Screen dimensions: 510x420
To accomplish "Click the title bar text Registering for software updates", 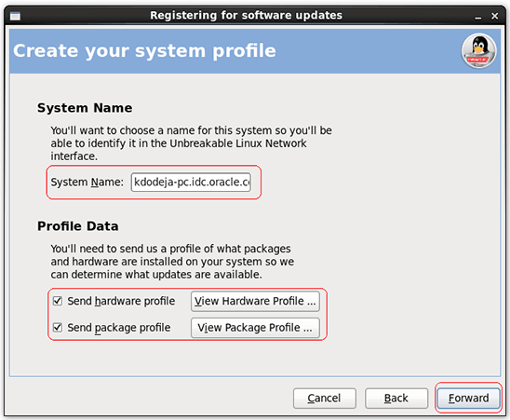I will [x=246, y=15].
